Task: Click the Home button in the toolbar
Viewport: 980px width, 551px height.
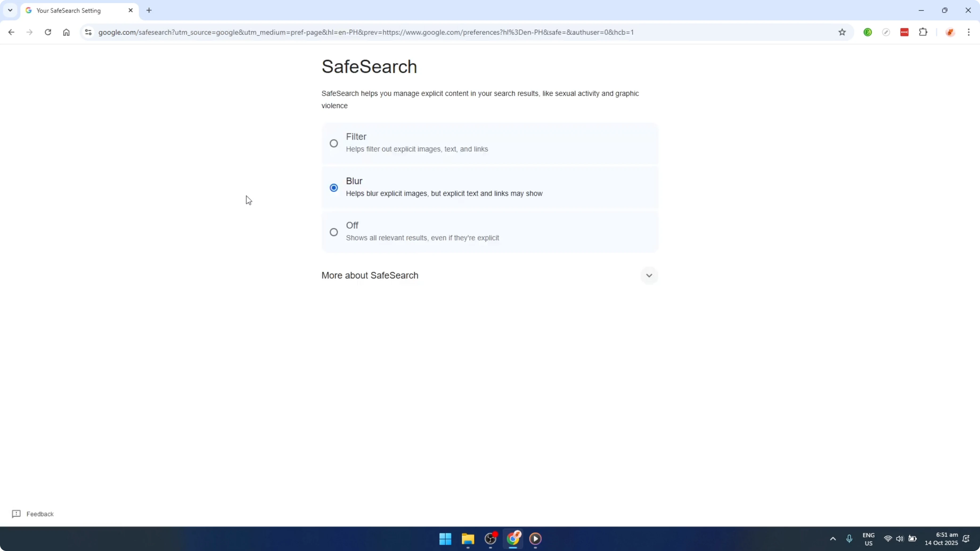Action: pyautogui.click(x=66, y=32)
